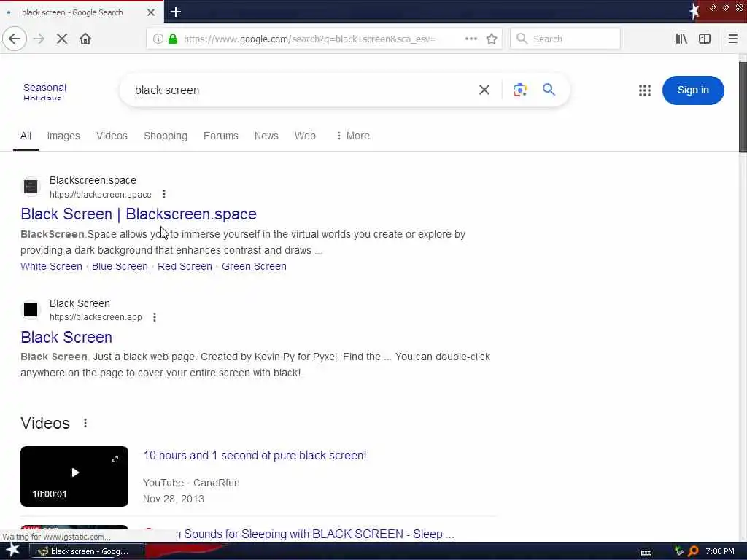Click the https://blackscreen.space URL text
Viewport: 747px width, 560px height.
[101, 194]
